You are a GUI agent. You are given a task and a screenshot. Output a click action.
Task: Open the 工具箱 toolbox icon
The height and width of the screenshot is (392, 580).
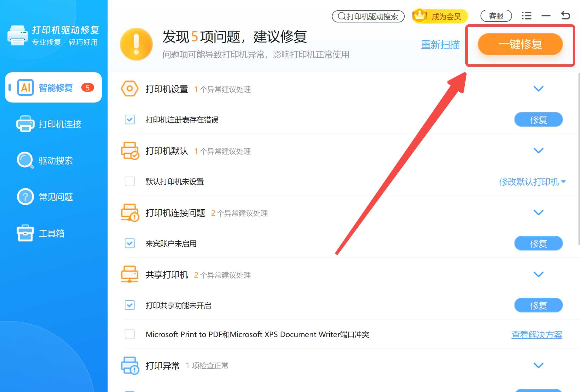[x=25, y=233]
